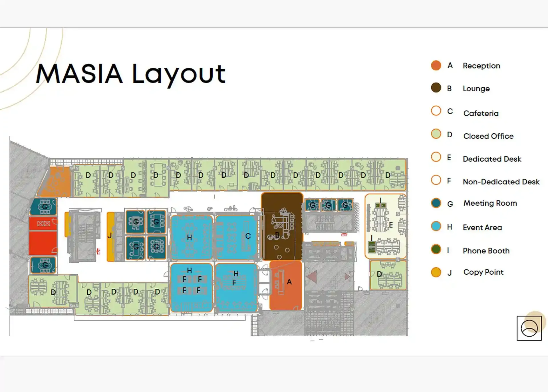Select the 'Meeting Room' legend label
This screenshot has width=548, height=392.
pyautogui.click(x=490, y=203)
